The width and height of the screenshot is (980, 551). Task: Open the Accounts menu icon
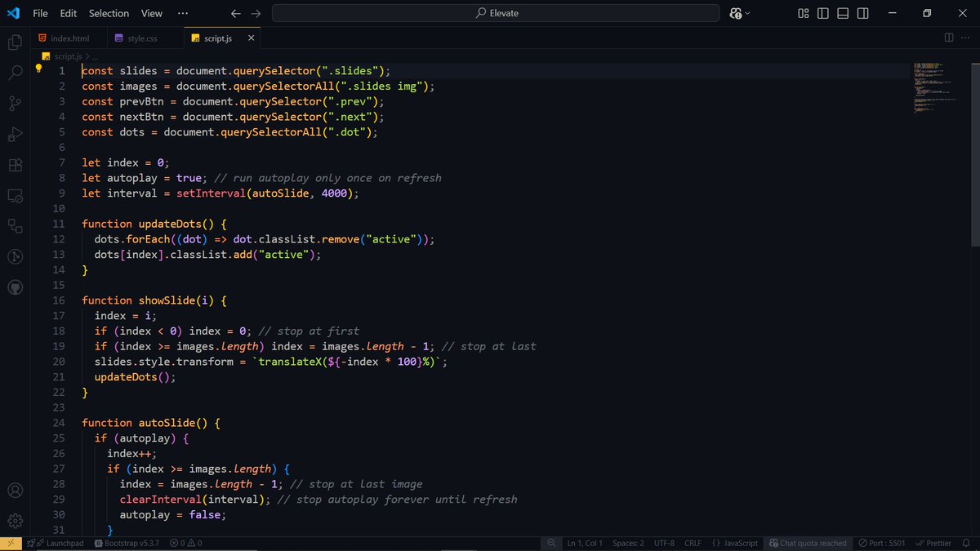(x=15, y=491)
